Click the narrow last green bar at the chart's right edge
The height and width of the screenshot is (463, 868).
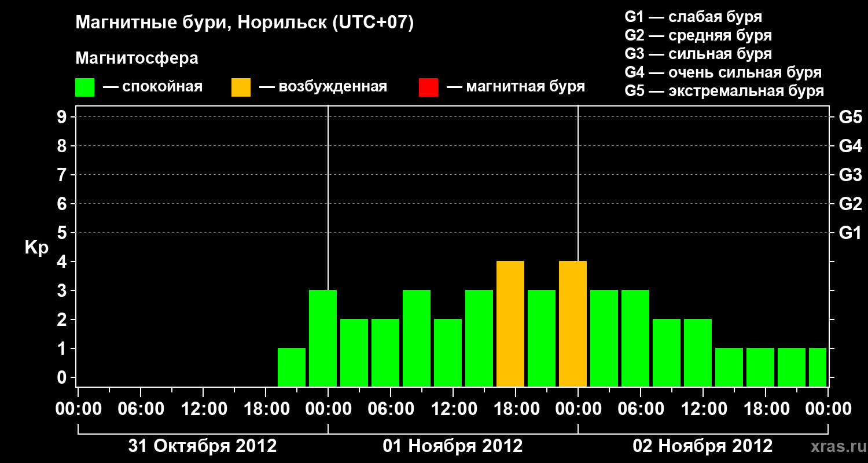818,367
